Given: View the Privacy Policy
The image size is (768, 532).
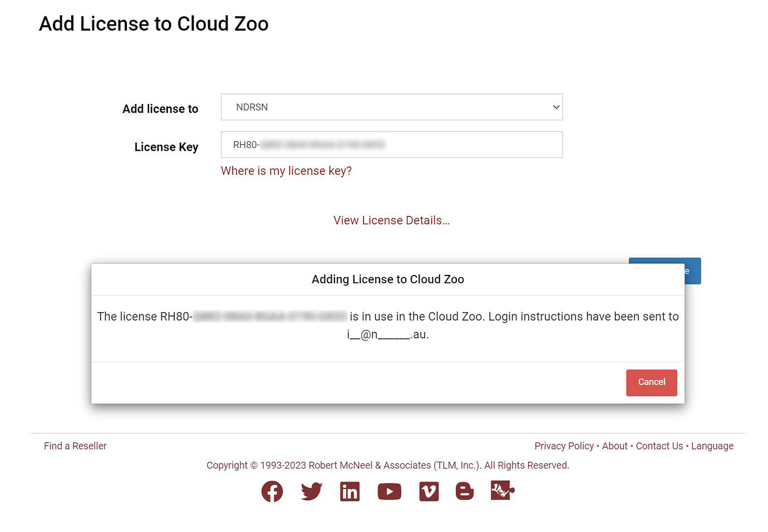Looking at the screenshot, I should tap(564, 446).
